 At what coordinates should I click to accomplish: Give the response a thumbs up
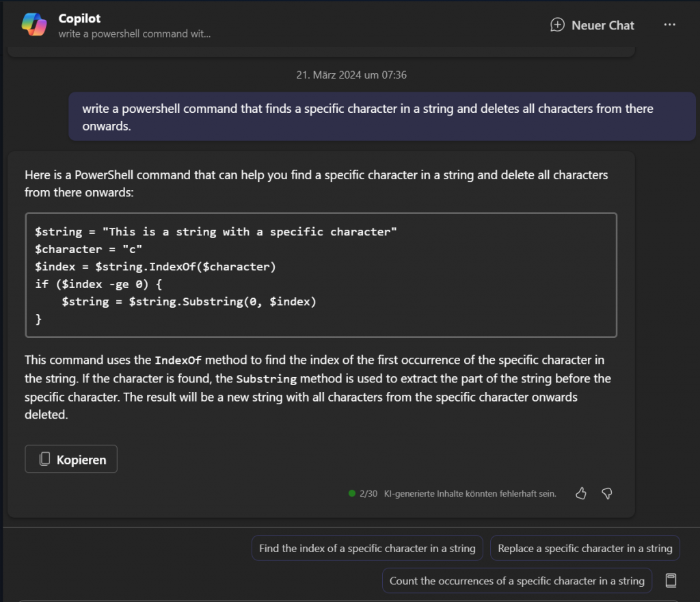click(581, 493)
